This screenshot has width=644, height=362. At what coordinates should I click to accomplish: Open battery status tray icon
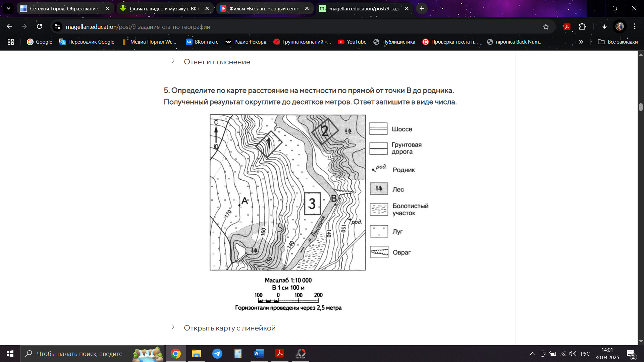[553, 354]
